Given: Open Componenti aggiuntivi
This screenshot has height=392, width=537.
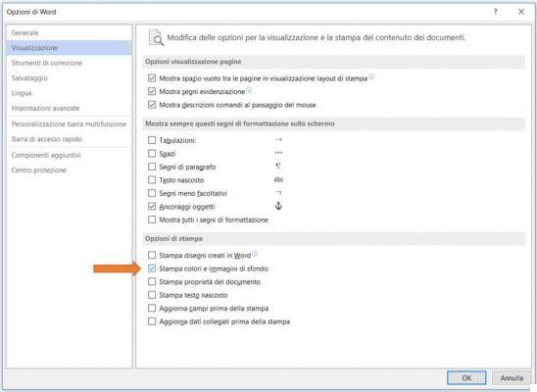Looking at the screenshot, I should point(69,155).
